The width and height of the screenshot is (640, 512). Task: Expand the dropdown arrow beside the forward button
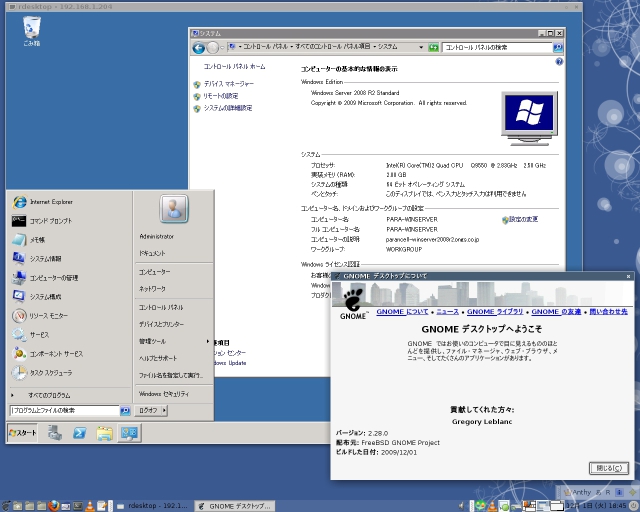pos(222,48)
